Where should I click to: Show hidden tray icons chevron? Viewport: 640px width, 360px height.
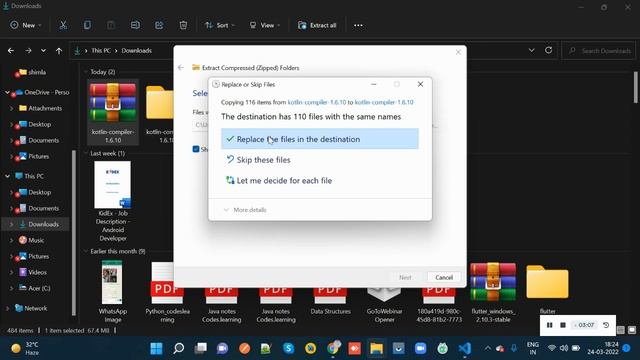tap(488, 348)
